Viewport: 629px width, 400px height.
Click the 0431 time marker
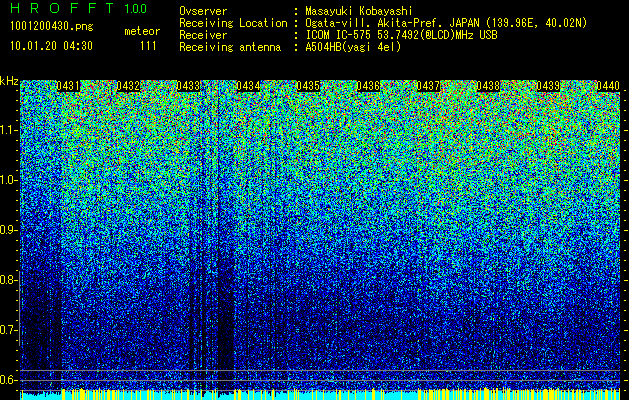click(x=68, y=86)
